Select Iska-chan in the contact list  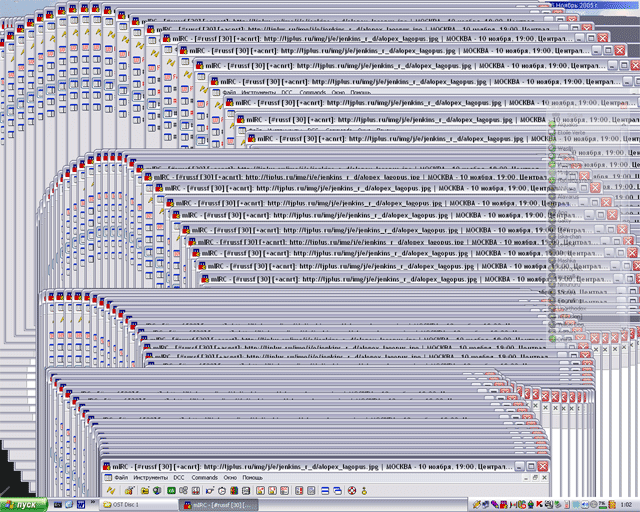[569, 237]
